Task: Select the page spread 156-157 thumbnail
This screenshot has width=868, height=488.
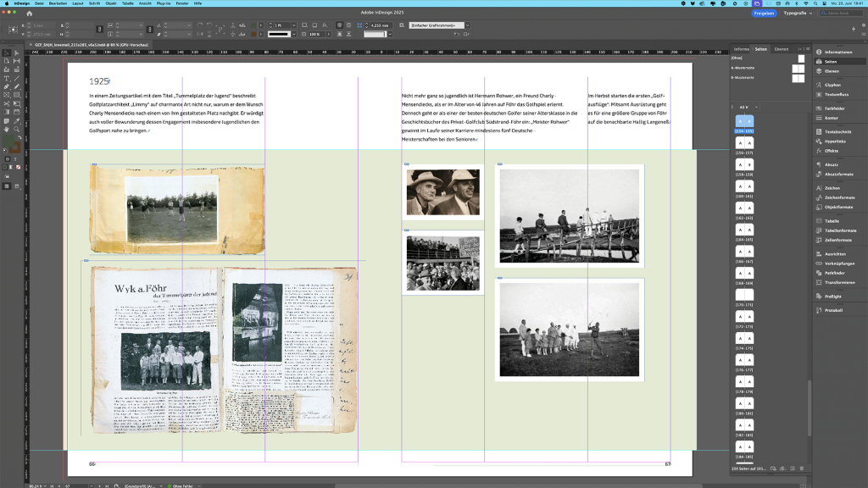Action: 744,143
